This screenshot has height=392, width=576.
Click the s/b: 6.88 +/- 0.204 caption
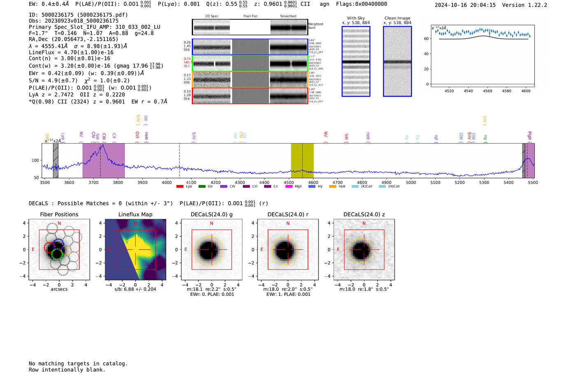(x=135, y=289)
